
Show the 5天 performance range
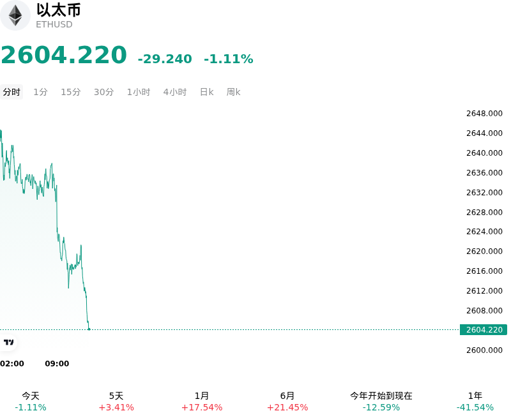click(x=116, y=401)
